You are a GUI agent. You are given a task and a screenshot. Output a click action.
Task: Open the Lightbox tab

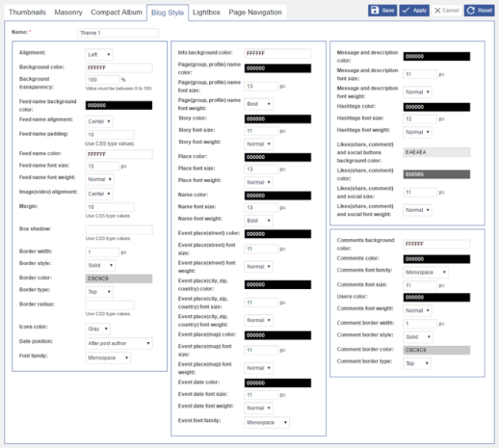[x=206, y=13]
